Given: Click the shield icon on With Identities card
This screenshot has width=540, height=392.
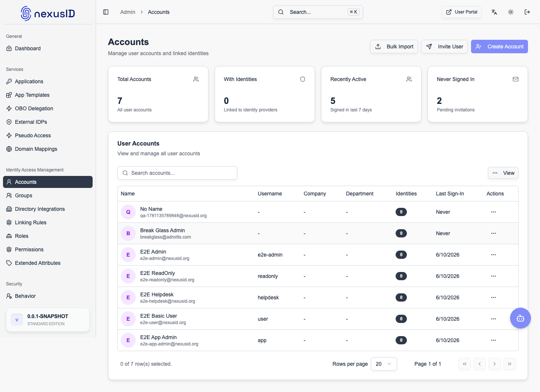Looking at the screenshot, I should coord(303,79).
